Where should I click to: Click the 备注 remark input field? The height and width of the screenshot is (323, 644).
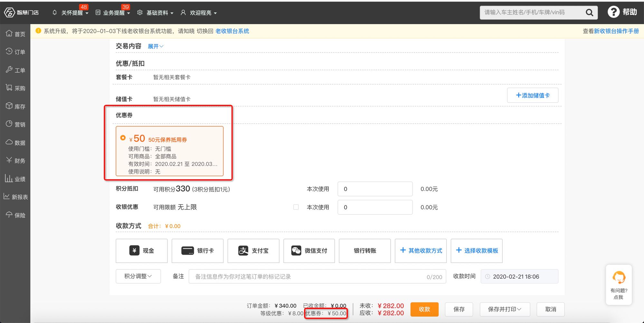(x=317, y=276)
